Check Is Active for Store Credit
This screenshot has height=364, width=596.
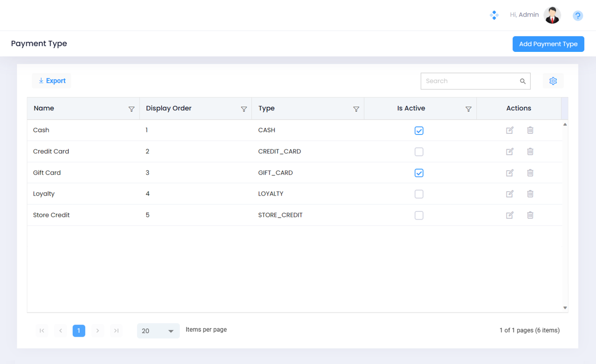pos(419,215)
